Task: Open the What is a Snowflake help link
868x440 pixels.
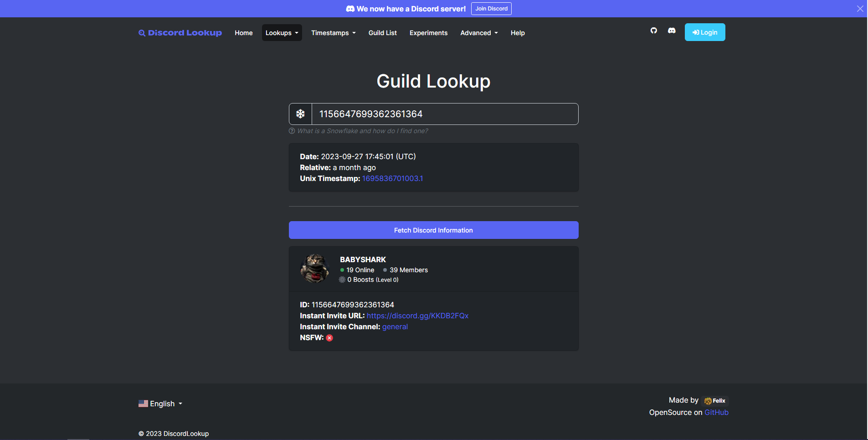Action: point(363,131)
